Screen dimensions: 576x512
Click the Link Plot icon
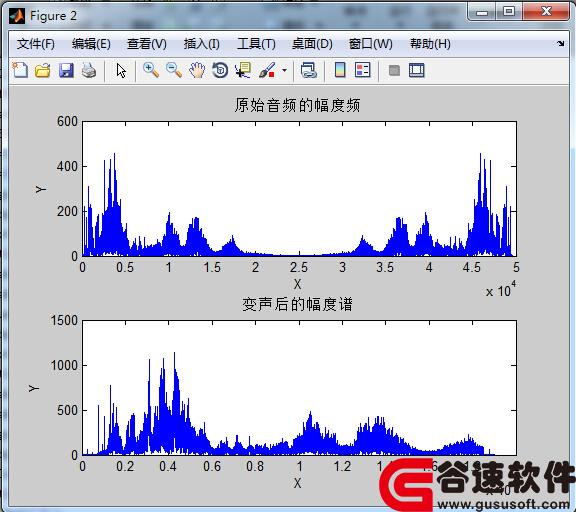[309, 70]
